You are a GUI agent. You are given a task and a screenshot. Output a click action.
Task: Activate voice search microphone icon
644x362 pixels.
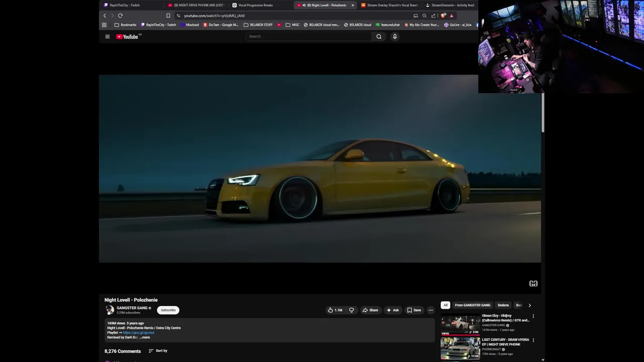[x=395, y=37]
